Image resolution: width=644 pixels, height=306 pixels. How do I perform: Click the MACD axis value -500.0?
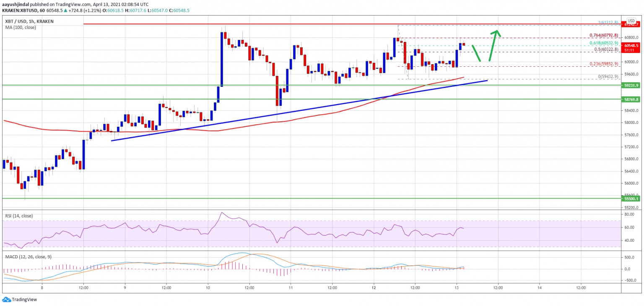631,280
